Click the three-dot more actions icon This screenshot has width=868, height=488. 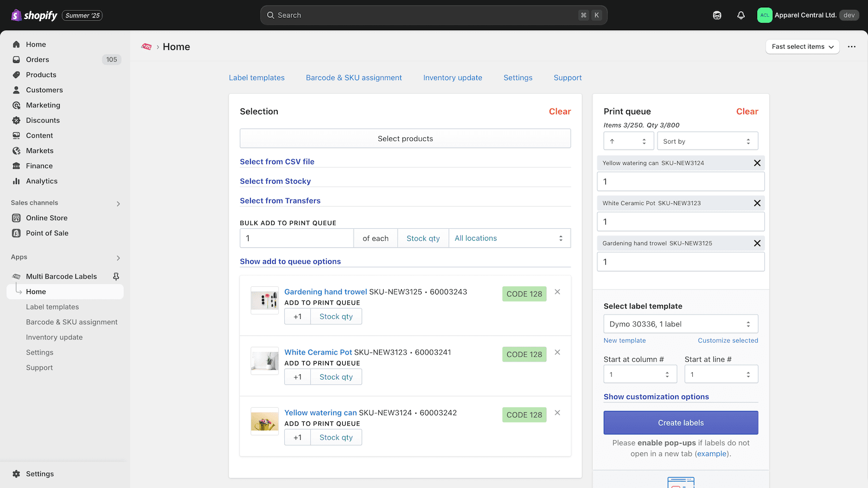coord(851,47)
